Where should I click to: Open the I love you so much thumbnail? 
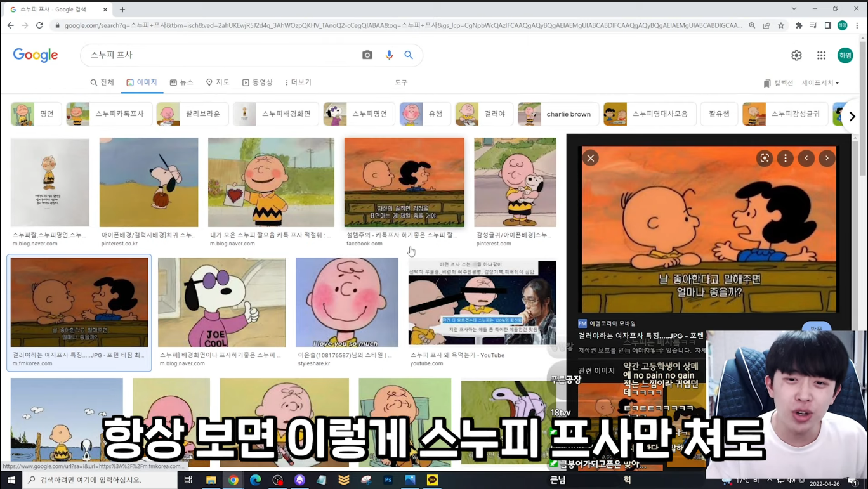tap(347, 302)
